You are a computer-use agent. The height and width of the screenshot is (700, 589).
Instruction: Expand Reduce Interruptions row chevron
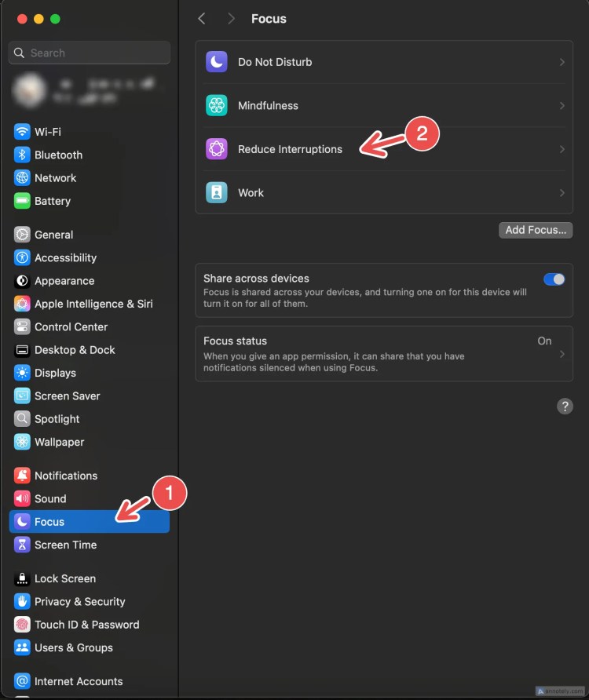(x=562, y=149)
